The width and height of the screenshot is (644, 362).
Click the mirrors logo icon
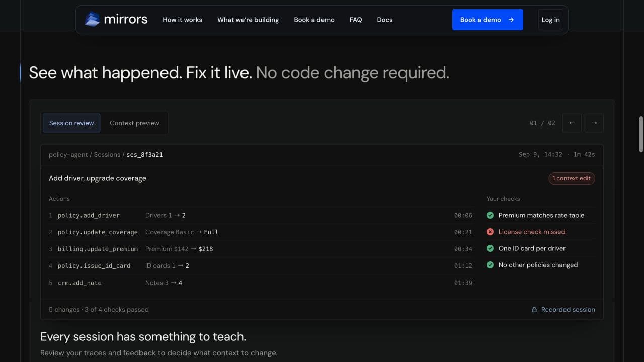92,20
